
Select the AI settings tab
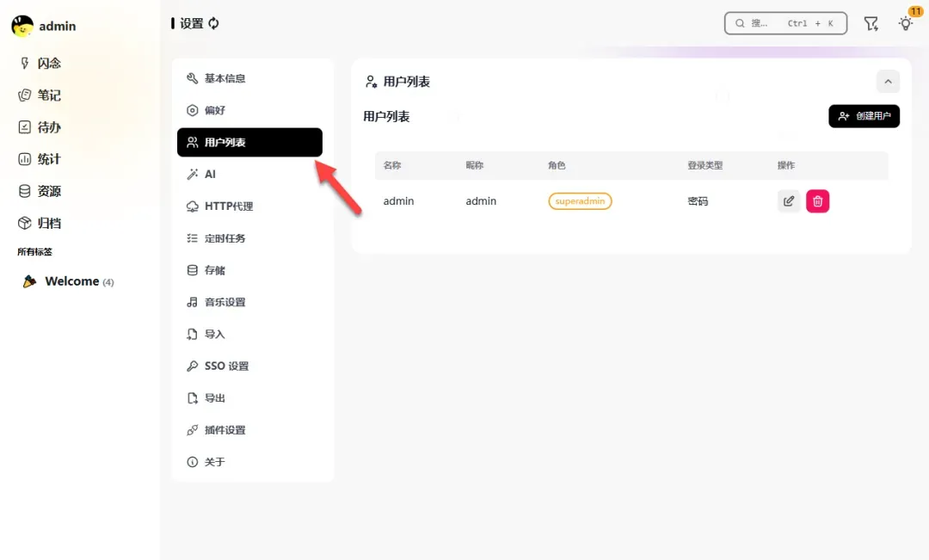[x=209, y=175]
